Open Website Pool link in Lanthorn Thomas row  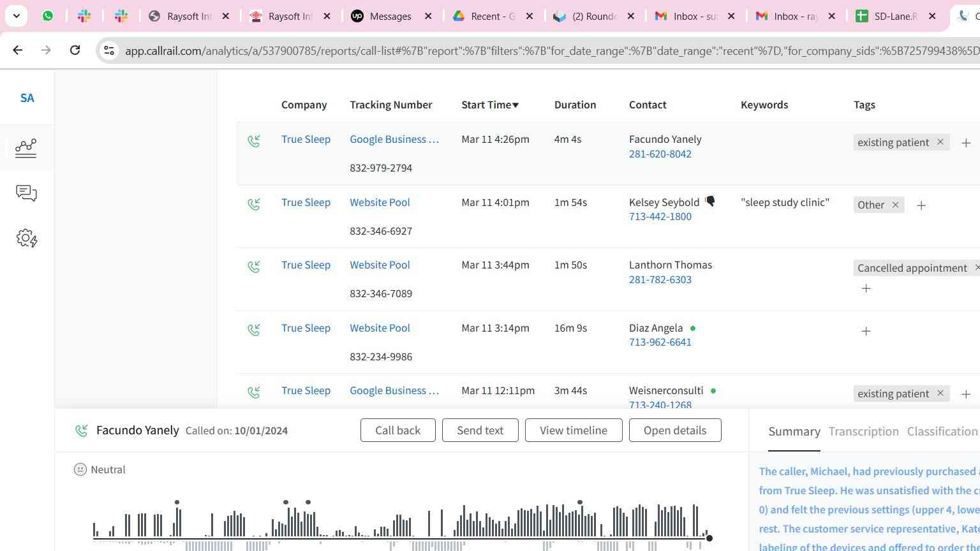coord(380,265)
